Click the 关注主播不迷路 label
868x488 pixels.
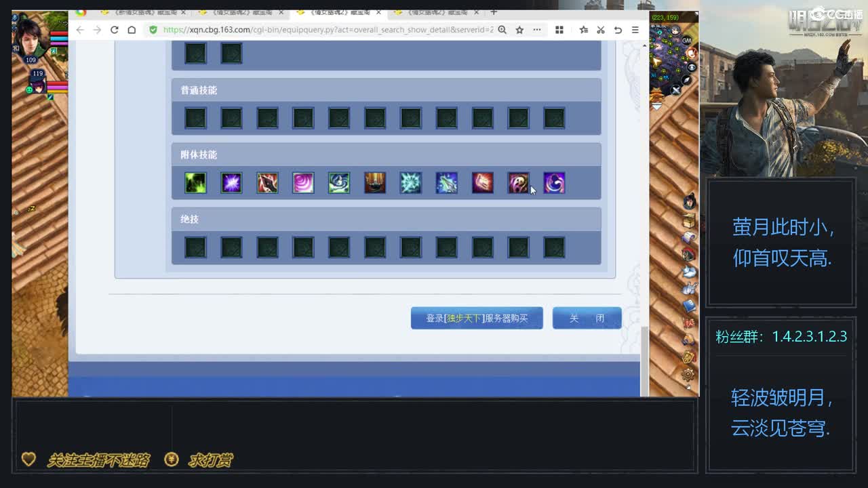click(x=98, y=460)
